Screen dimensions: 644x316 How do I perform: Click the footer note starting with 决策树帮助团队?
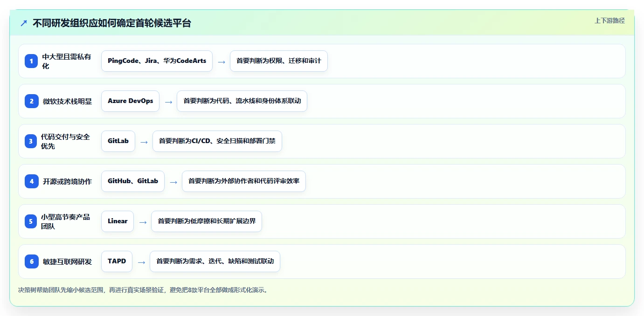click(143, 290)
